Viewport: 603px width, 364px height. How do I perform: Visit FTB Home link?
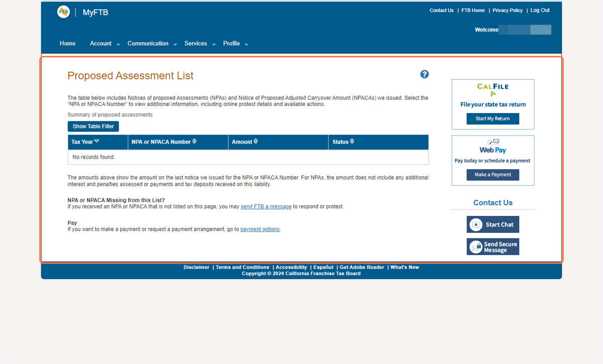coord(473,10)
